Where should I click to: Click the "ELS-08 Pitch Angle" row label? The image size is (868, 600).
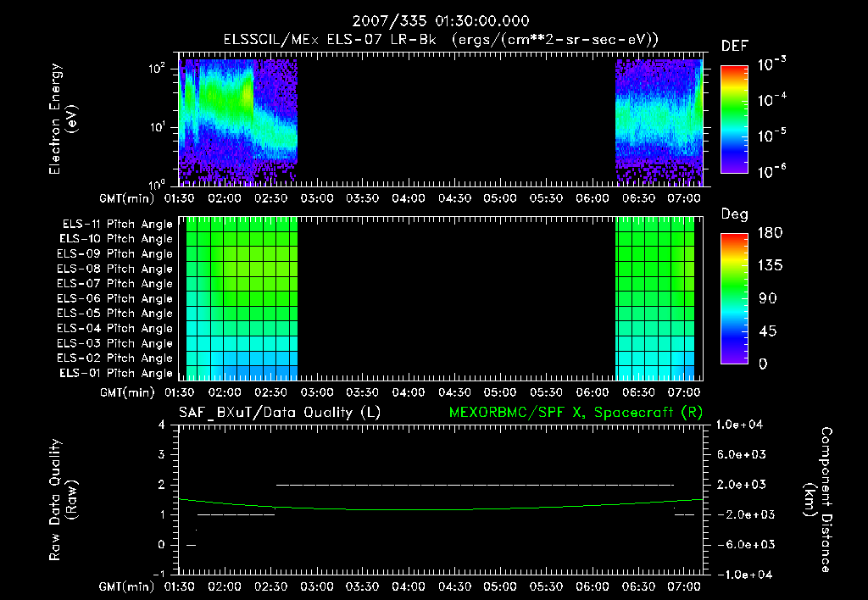click(115, 269)
